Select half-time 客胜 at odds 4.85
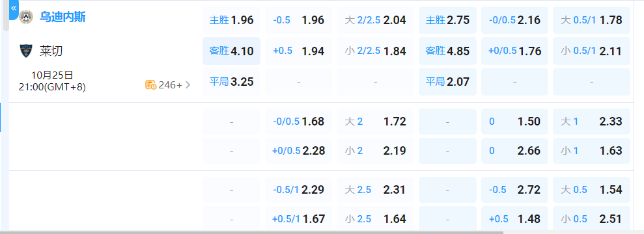Screen dimensions: 644x234 click(x=447, y=51)
